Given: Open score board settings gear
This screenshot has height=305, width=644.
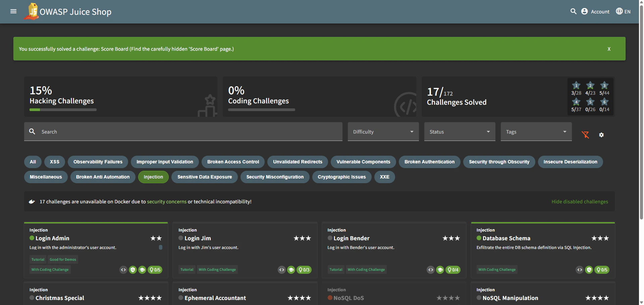Looking at the screenshot, I should pyautogui.click(x=601, y=135).
